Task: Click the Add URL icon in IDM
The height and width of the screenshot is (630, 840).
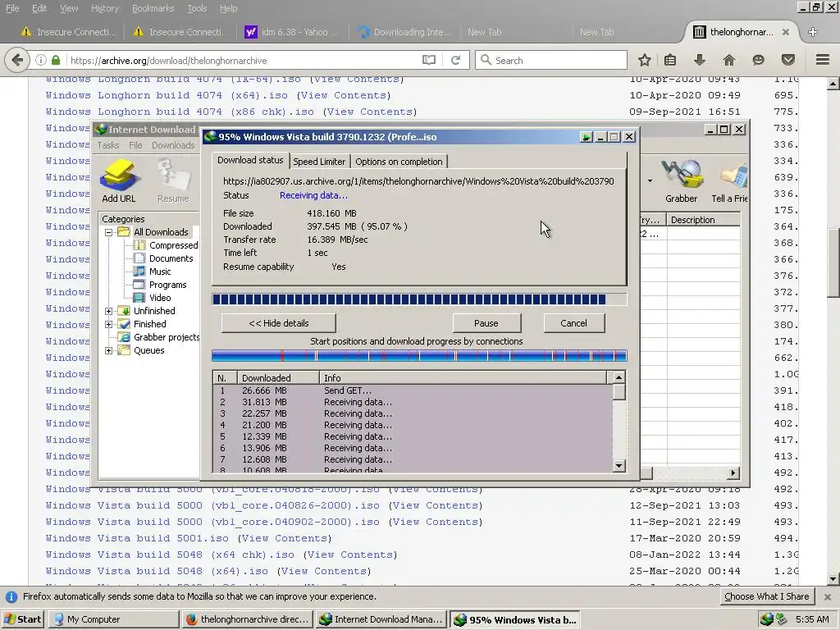Action: (119, 180)
